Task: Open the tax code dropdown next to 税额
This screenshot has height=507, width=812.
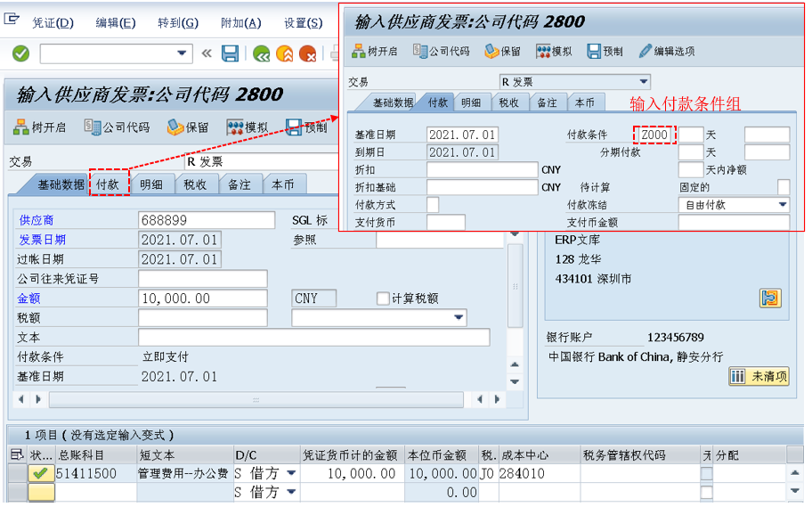Action: 459,317
